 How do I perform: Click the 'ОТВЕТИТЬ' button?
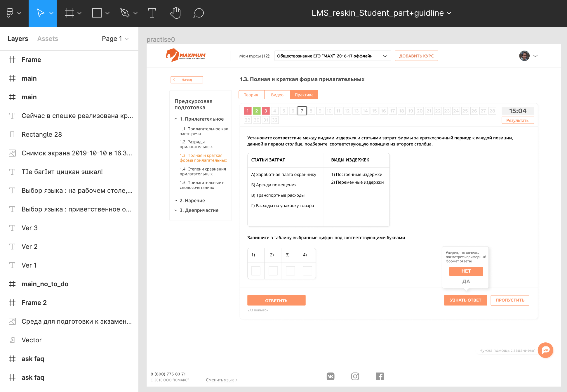(276, 301)
